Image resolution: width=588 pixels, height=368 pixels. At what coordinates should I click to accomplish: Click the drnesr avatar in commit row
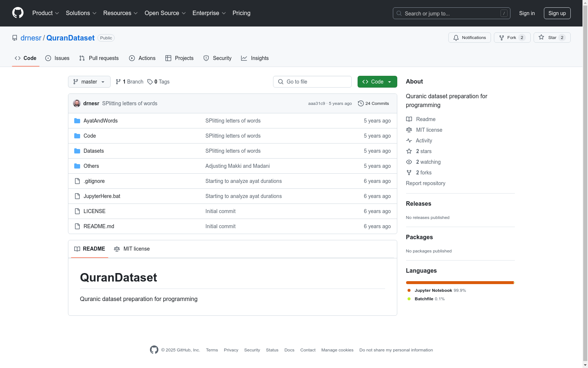click(77, 103)
